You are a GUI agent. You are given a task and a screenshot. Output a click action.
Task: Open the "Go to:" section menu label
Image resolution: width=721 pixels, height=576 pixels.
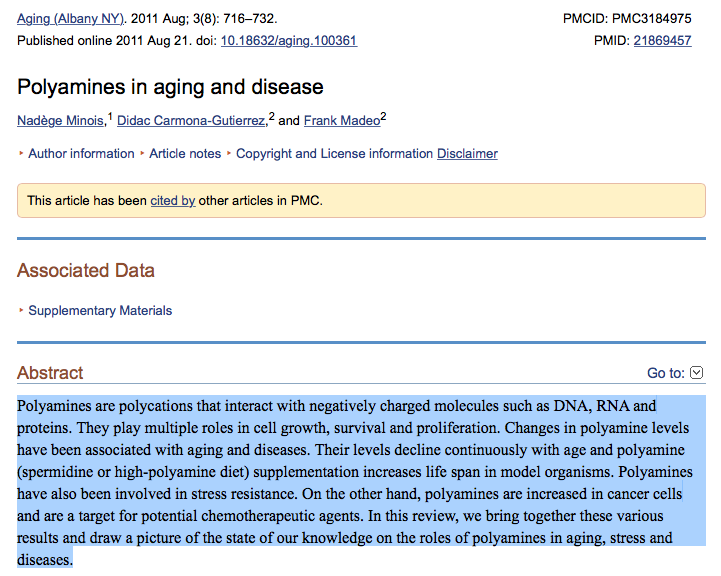[665, 373]
